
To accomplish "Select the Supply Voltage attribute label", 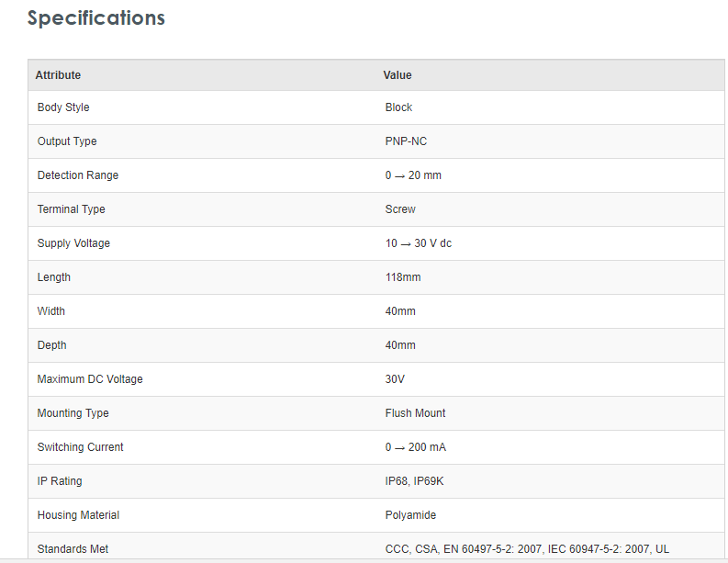I will coord(73,243).
